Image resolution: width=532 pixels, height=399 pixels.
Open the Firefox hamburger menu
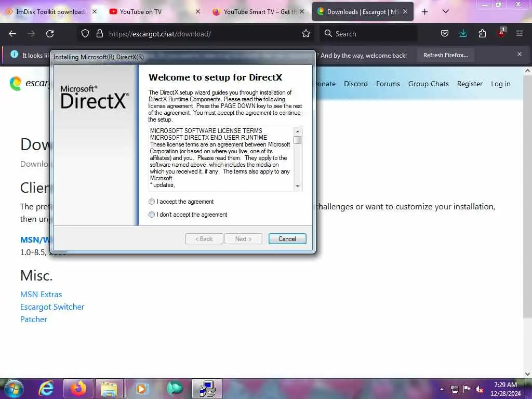point(520,33)
